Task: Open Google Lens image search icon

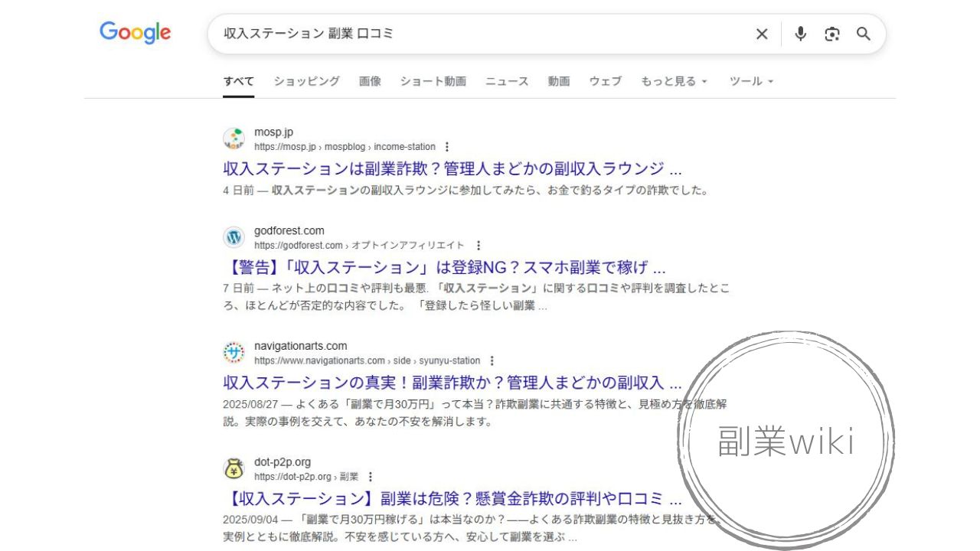Action: 832,34
